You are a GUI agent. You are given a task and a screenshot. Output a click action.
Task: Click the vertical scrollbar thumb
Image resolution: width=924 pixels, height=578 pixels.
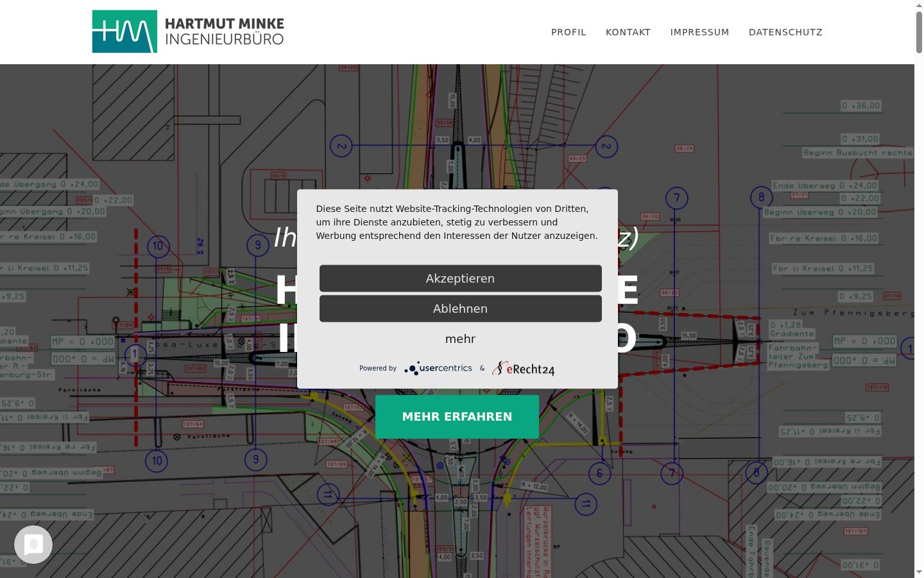919,31
